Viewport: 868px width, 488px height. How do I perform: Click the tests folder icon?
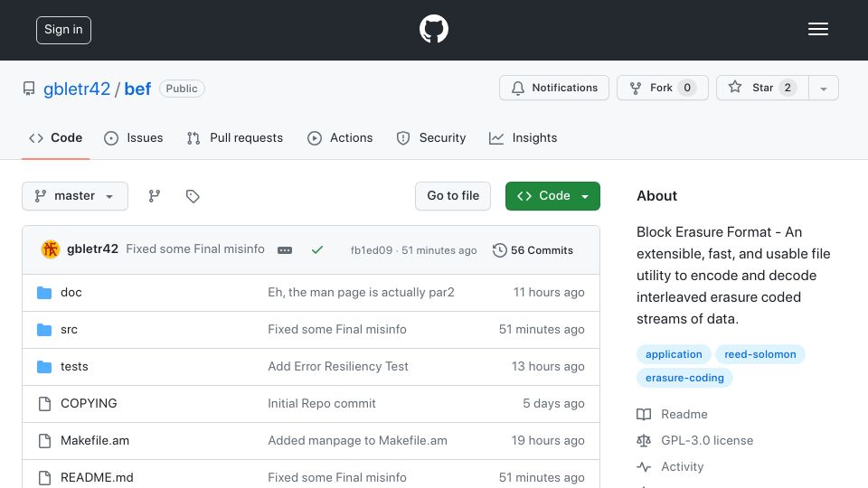[44, 367]
